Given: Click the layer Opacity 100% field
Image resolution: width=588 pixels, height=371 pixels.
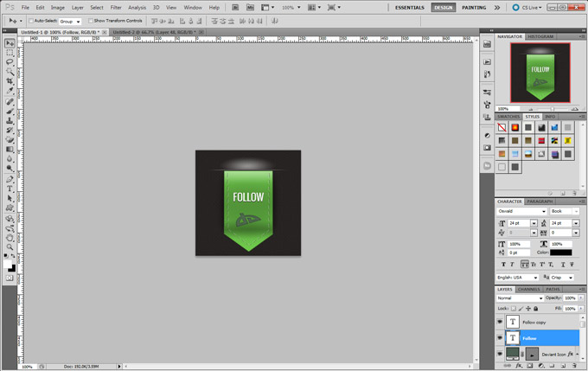Looking at the screenshot, I should pos(570,297).
